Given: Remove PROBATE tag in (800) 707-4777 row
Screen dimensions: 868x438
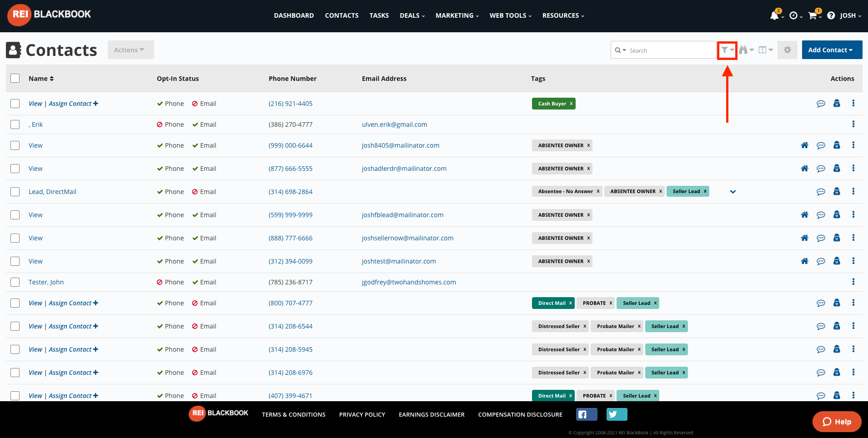Looking at the screenshot, I should (611, 303).
